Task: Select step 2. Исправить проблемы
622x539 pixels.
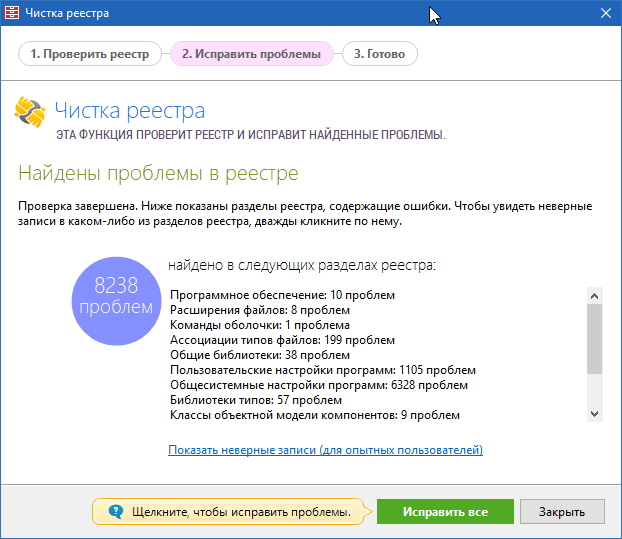Action: tap(251, 54)
